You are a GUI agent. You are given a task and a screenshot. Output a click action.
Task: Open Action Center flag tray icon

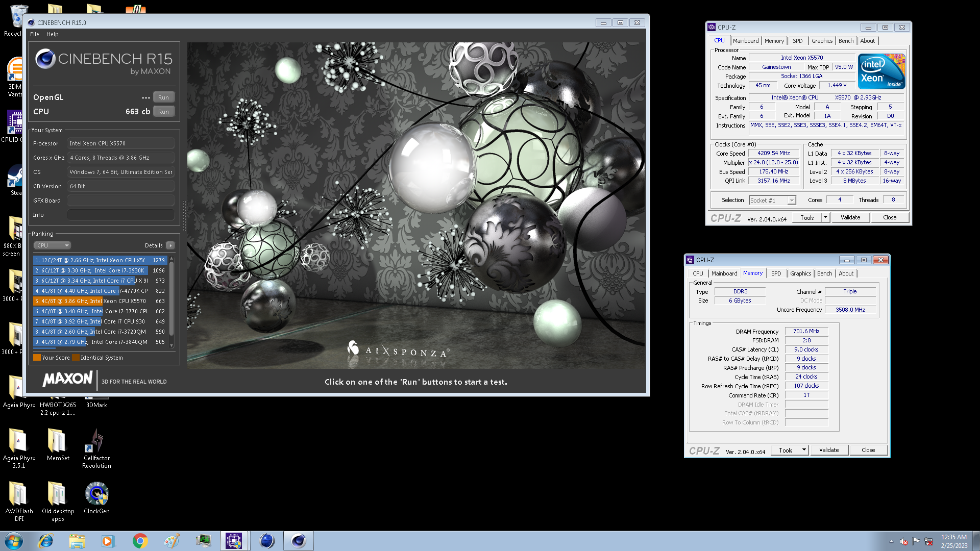(x=916, y=541)
